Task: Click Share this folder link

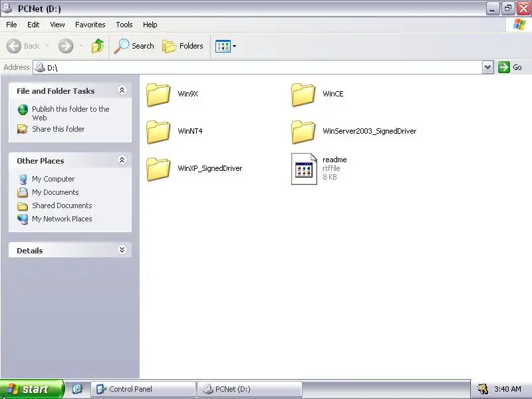Action: click(59, 129)
